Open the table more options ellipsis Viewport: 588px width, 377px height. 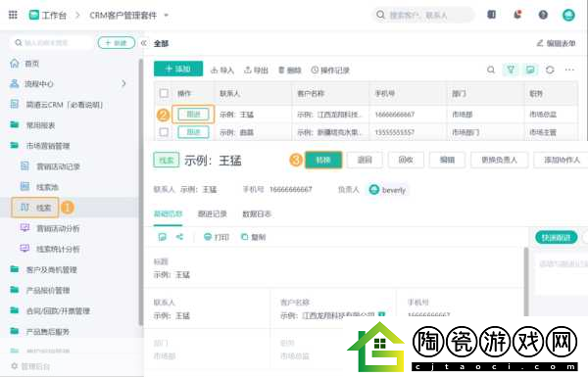pos(569,70)
